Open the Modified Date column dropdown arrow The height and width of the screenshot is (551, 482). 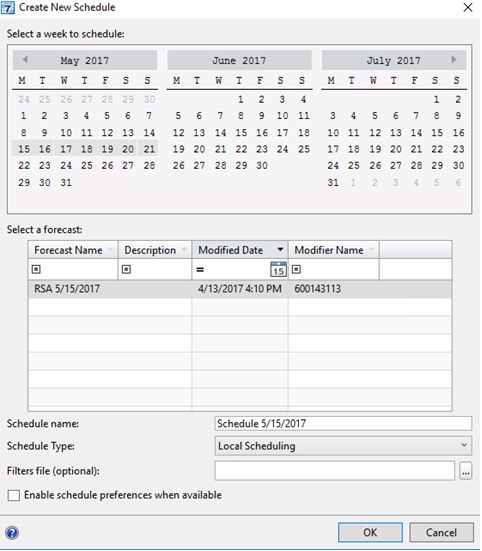[280, 250]
